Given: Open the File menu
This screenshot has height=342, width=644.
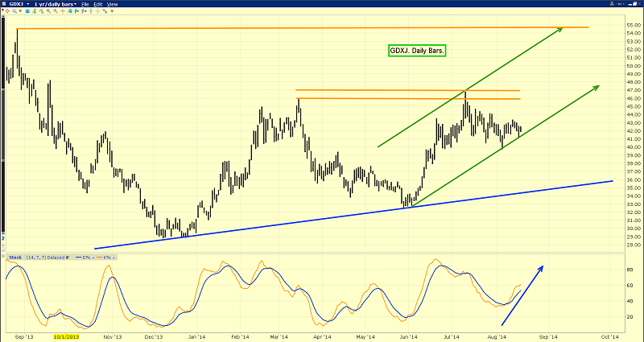Looking at the screenshot, I should pos(85,4).
